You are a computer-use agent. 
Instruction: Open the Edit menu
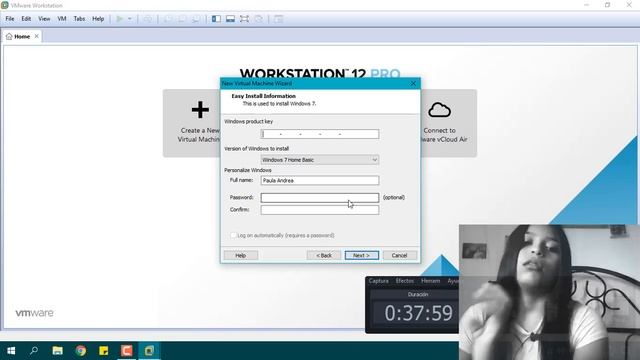point(26,19)
